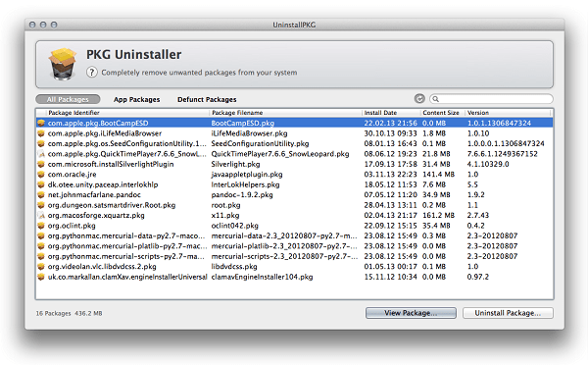Open help via the question mark icon
Screen dimensions: 588x365
pos(92,72)
